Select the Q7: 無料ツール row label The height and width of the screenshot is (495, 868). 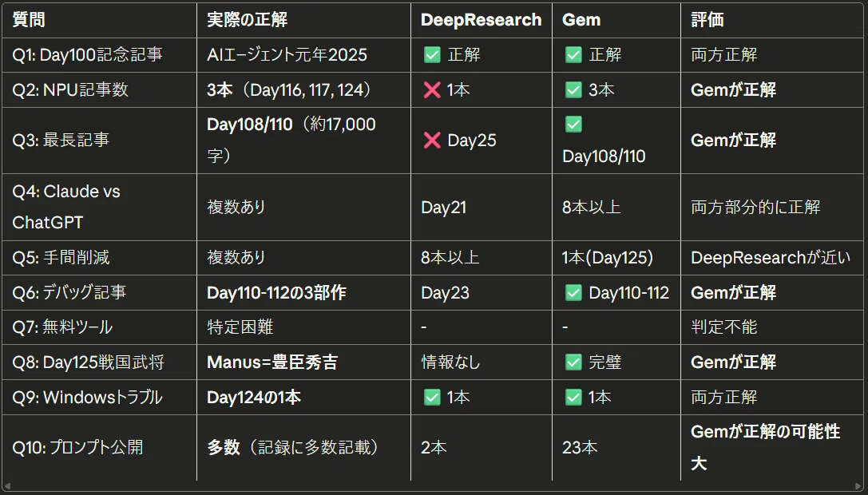pyautogui.click(x=100, y=327)
